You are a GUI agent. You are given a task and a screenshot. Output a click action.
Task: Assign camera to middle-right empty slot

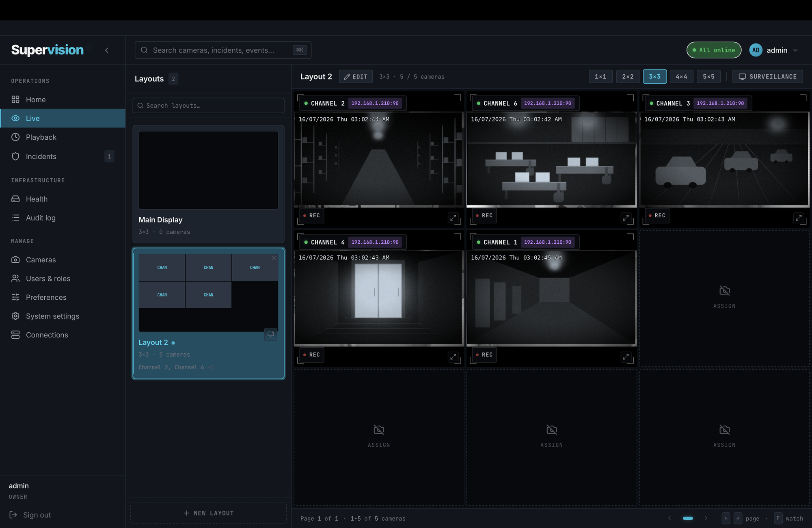coord(725,299)
